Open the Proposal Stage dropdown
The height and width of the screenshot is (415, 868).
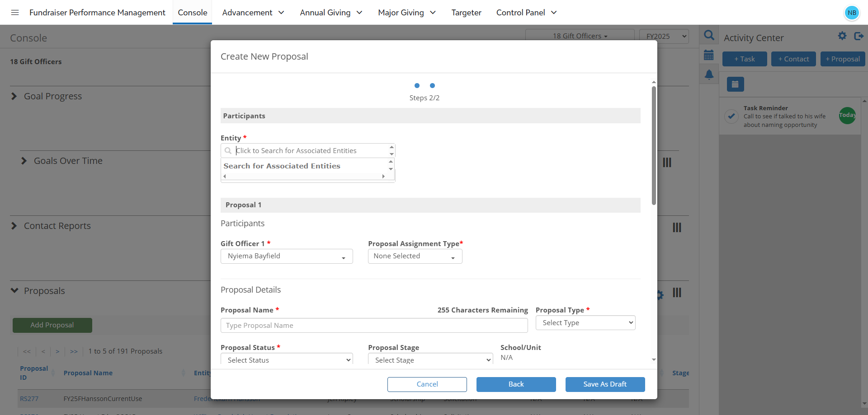(x=430, y=360)
